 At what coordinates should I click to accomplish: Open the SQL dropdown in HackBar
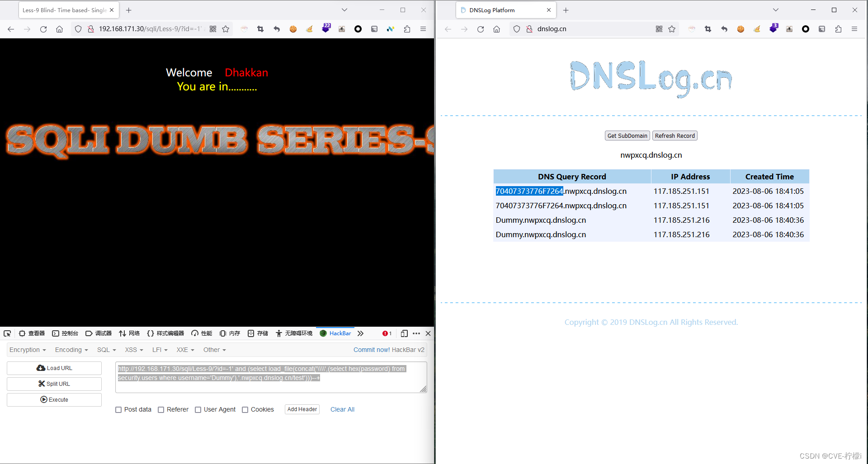pyautogui.click(x=107, y=350)
